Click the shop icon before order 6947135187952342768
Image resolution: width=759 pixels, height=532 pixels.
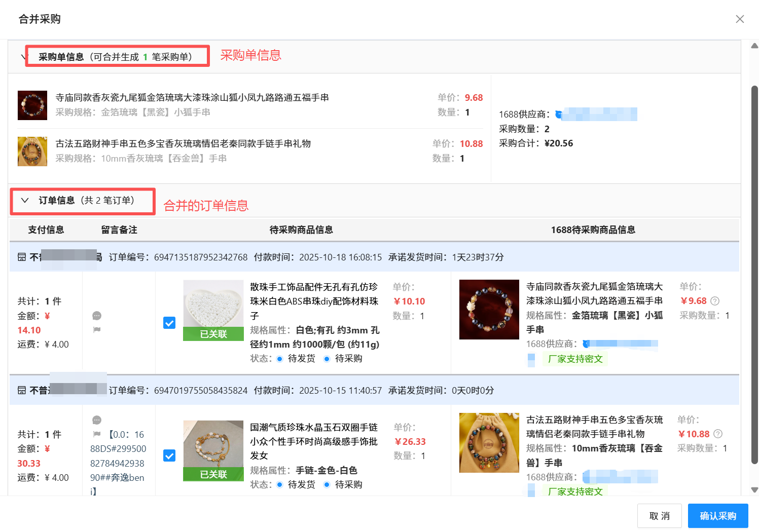(22, 257)
